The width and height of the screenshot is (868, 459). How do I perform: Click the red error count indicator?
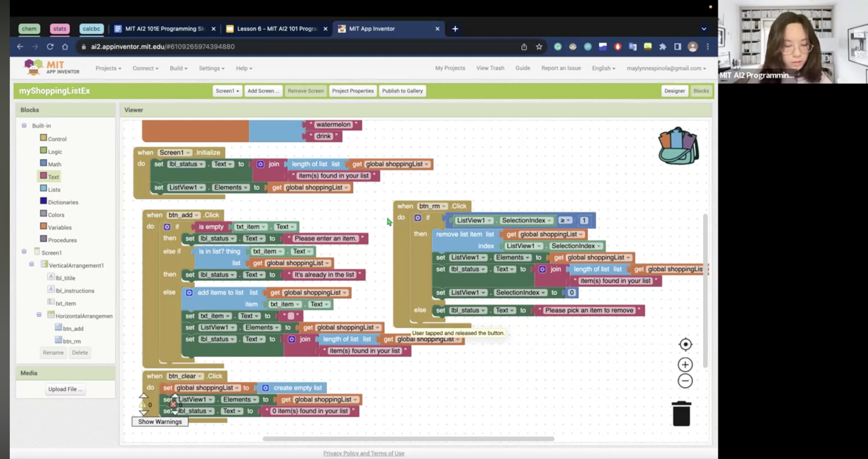click(174, 404)
